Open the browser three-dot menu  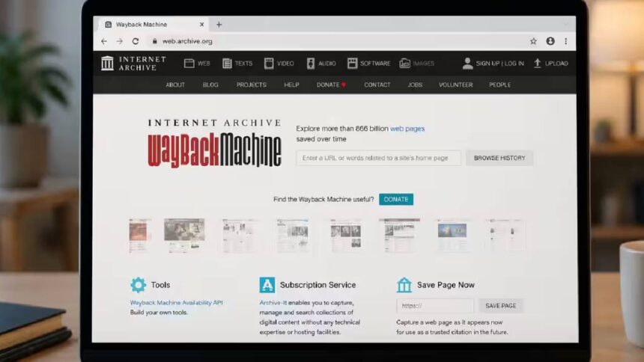pos(566,41)
